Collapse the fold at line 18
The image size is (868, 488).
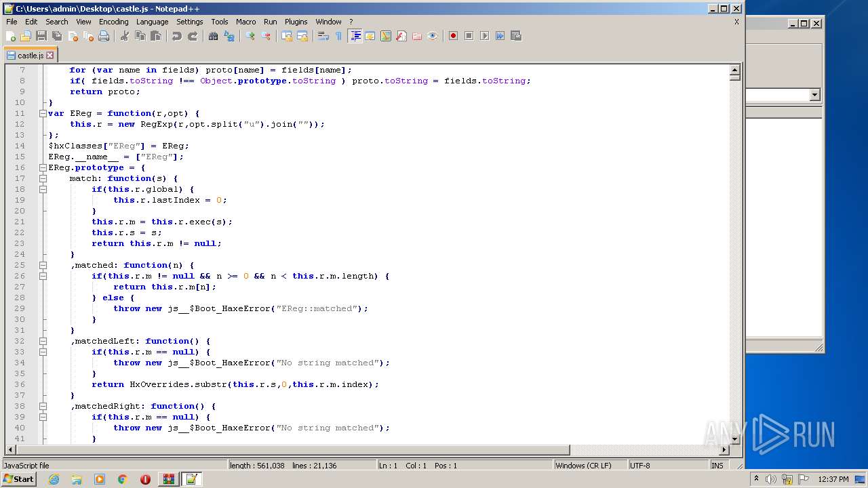(43, 189)
